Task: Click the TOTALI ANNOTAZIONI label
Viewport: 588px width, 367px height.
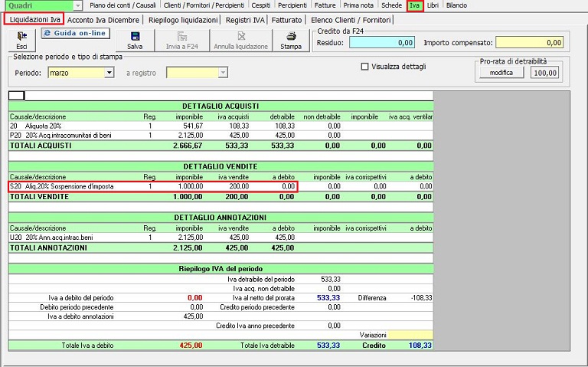Action: pyautogui.click(x=48, y=247)
